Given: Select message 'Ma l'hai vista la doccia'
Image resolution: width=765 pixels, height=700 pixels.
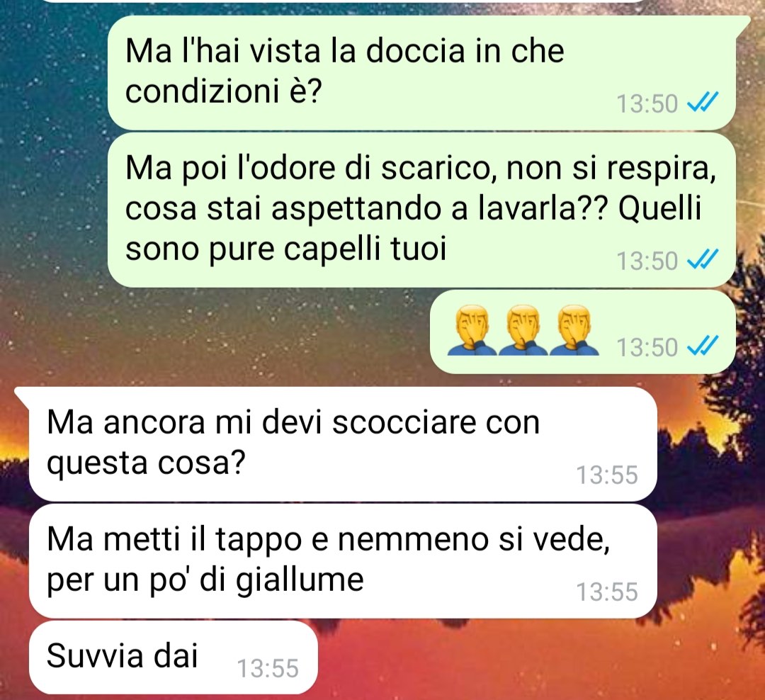Looking at the screenshot, I should point(421,73).
